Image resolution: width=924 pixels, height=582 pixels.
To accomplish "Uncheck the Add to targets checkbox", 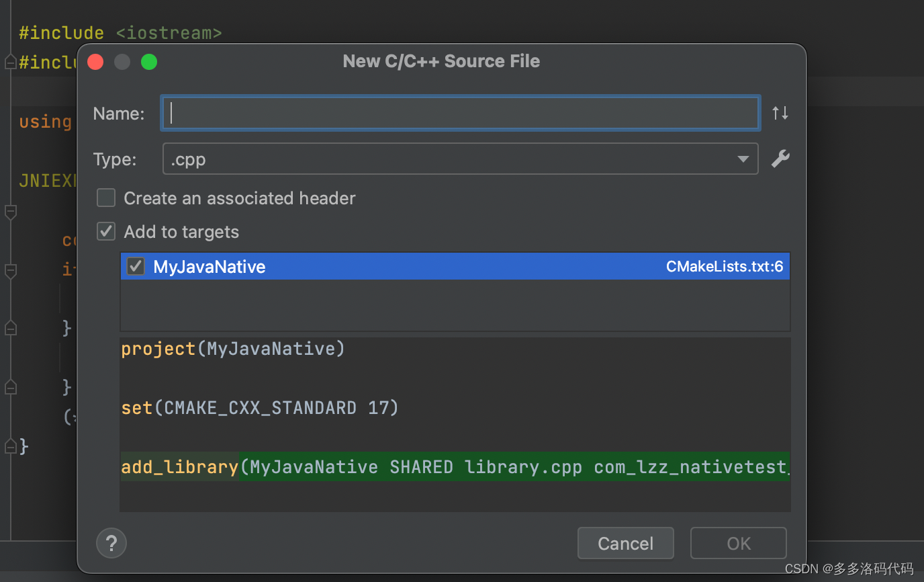I will point(106,231).
